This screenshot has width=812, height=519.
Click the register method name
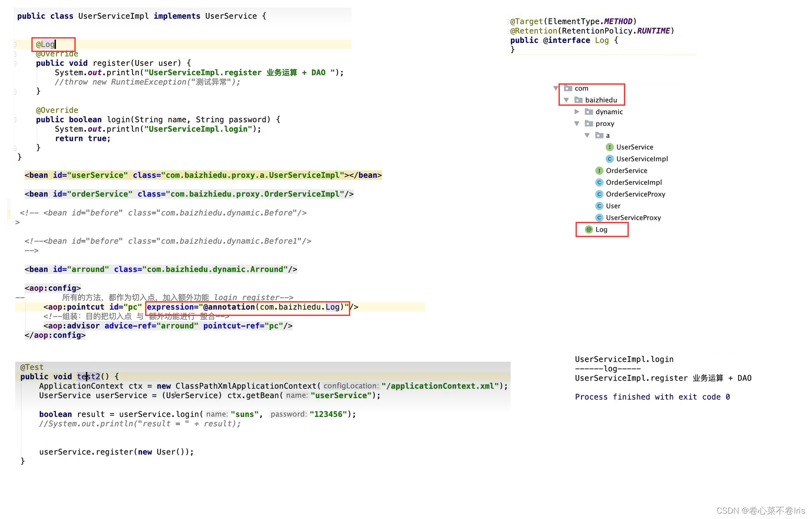[112, 63]
